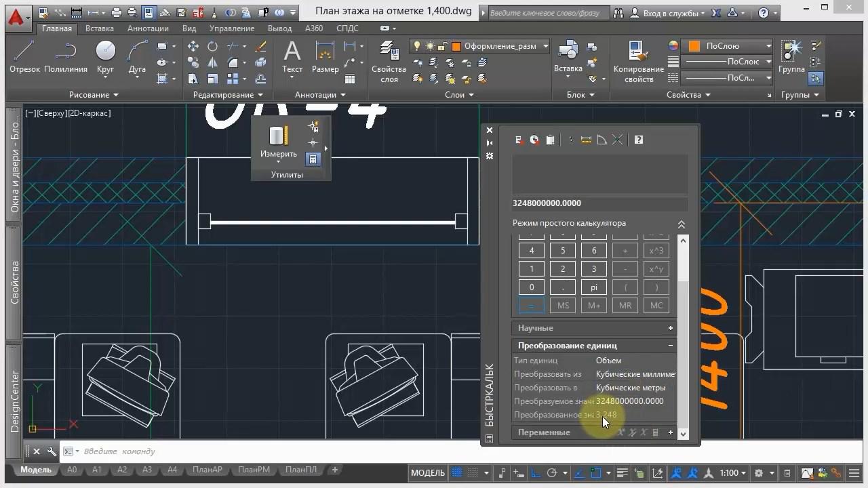Click the angle of line icon in calculator

pos(601,140)
